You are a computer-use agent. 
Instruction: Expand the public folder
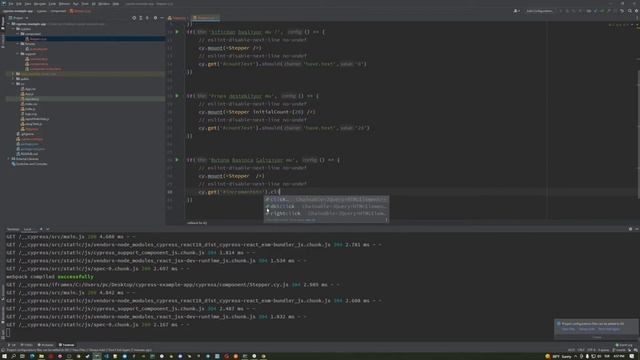coord(13,79)
